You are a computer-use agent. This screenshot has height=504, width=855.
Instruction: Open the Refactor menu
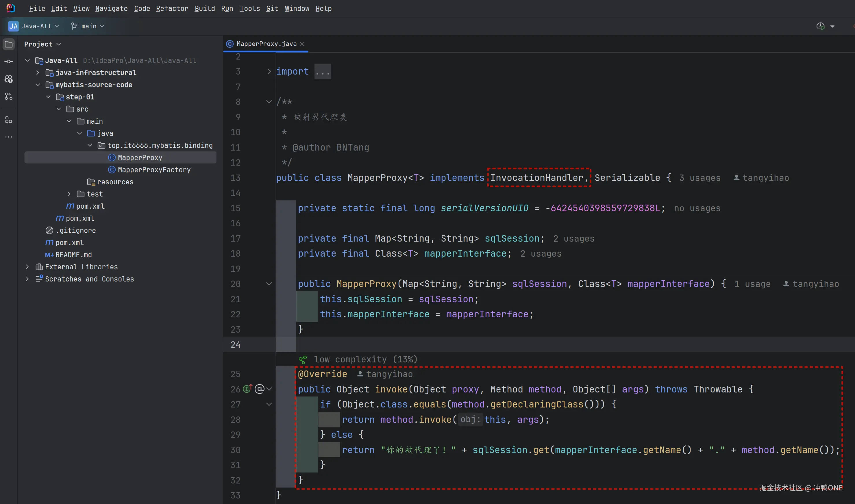172,8
